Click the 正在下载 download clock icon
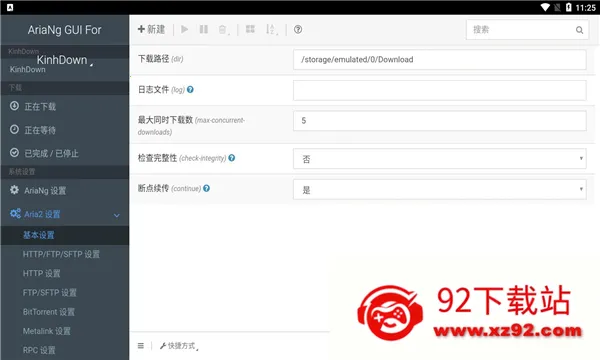The image size is (600, 360). coord(14,106)
